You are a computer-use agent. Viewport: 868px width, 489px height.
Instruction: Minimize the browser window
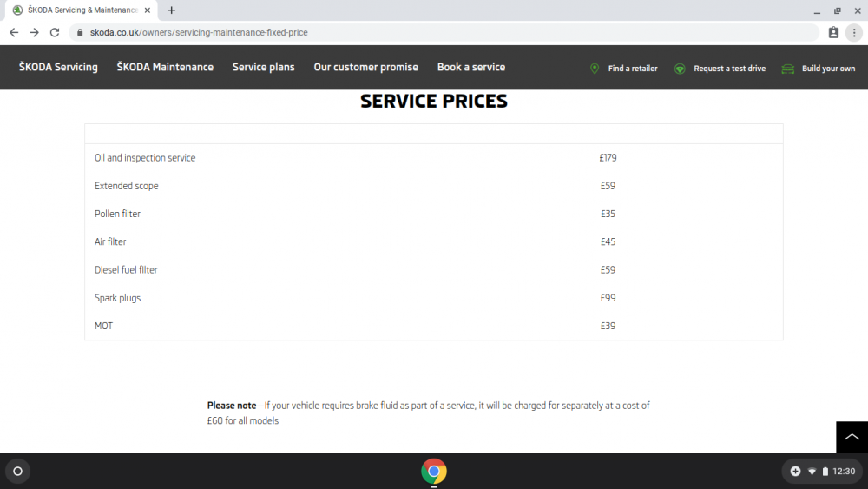(x=817, y=10)
